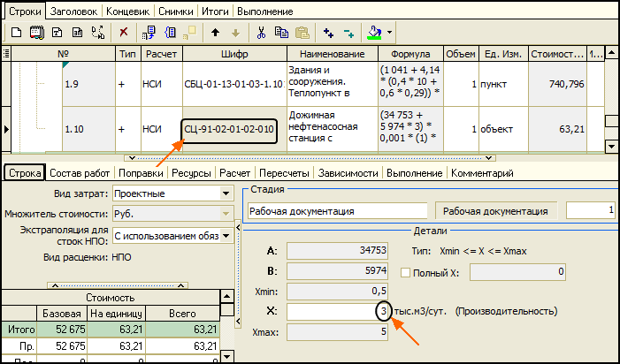
Task: Open the Множитель стоимости dropdown
Action: tap(226, 214)
